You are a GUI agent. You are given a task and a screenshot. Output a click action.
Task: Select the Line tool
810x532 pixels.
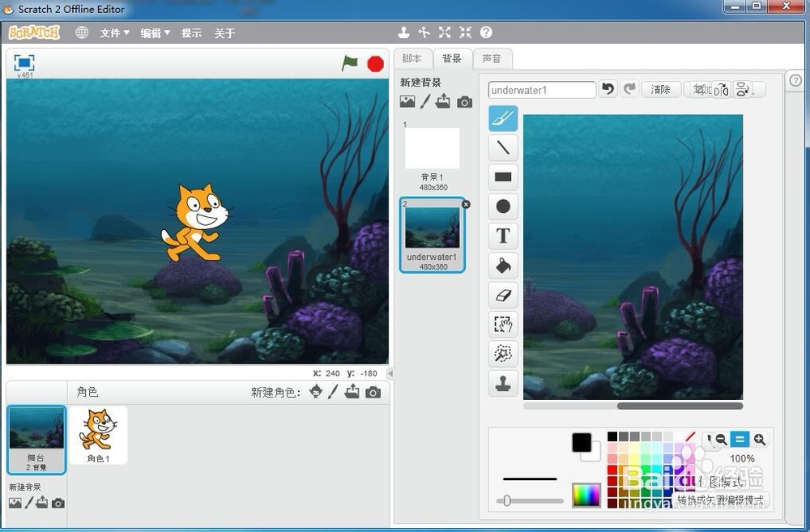pyautogui.click(x=503, y=147)
